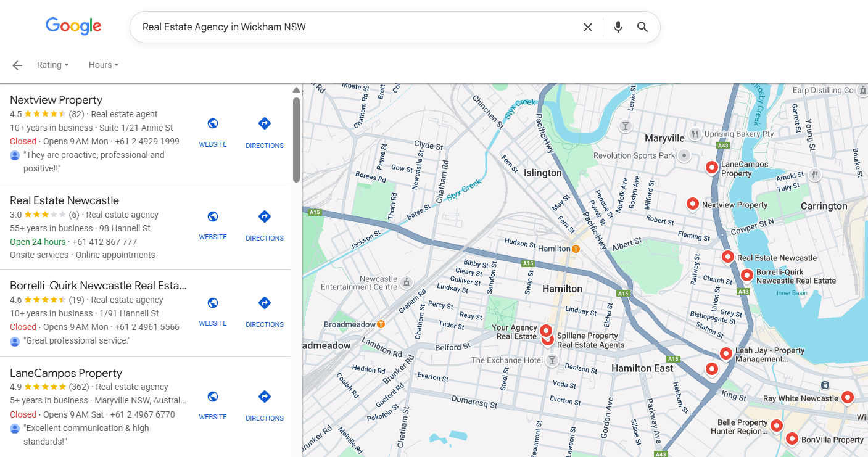Click Borrelli-Quirk phone number +61 2 4961 5566

point(147,327)
